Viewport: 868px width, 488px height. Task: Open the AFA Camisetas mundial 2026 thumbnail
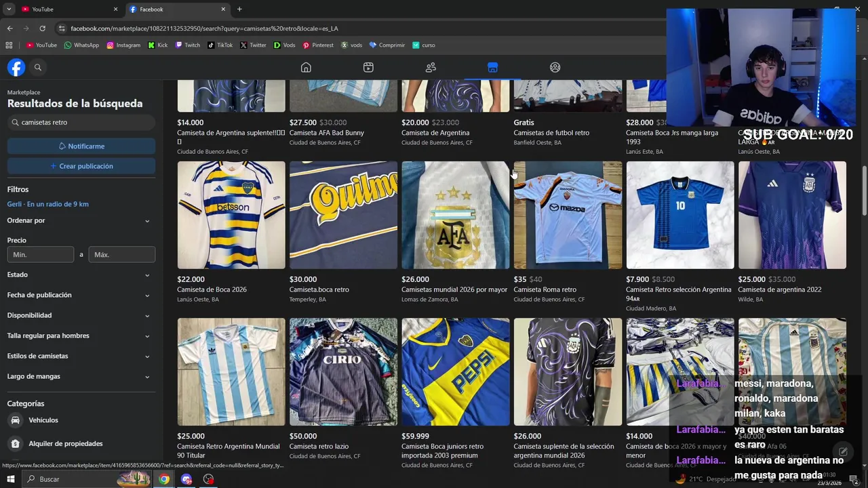click(x=455, y=215)
